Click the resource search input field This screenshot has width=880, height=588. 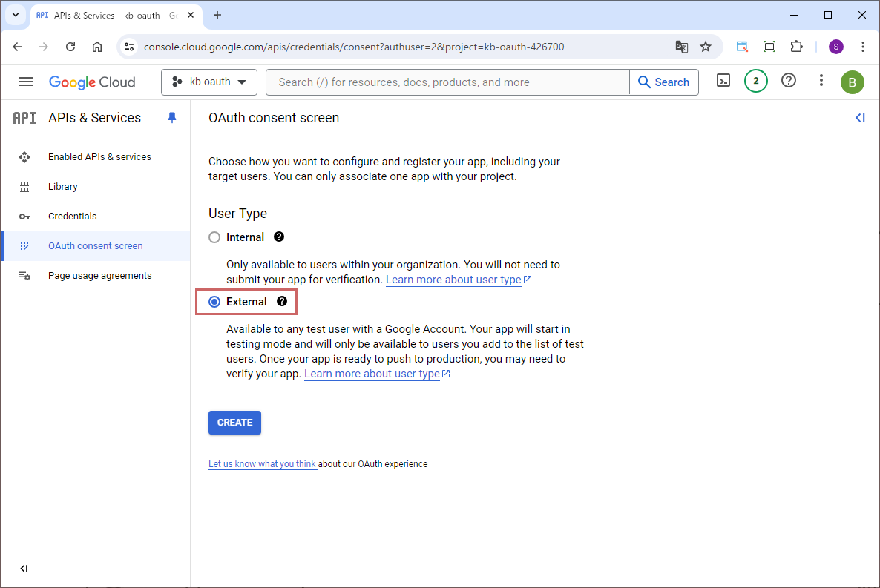pos(448,82)
